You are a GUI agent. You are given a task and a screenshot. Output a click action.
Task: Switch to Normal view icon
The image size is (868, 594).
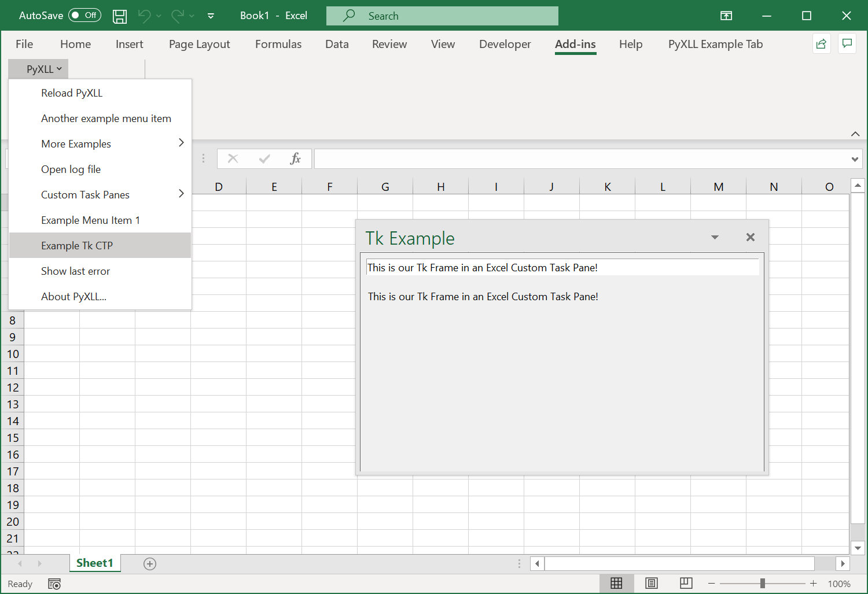616,583
